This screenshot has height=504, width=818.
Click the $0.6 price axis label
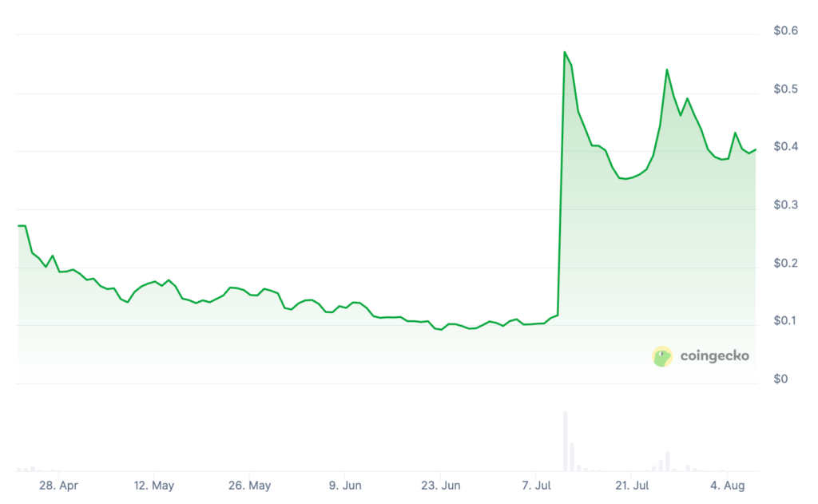coord(785,31)
